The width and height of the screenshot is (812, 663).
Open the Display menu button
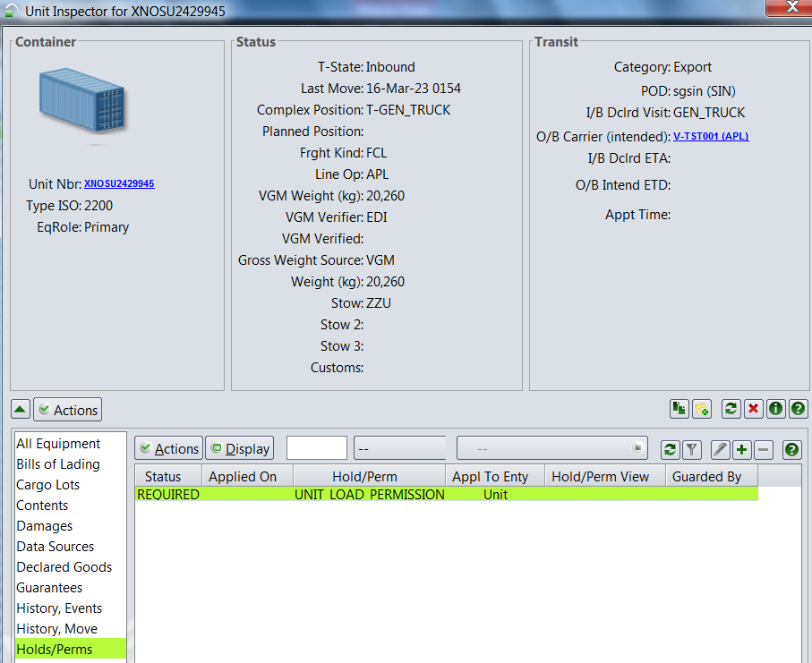click(240, 448)
